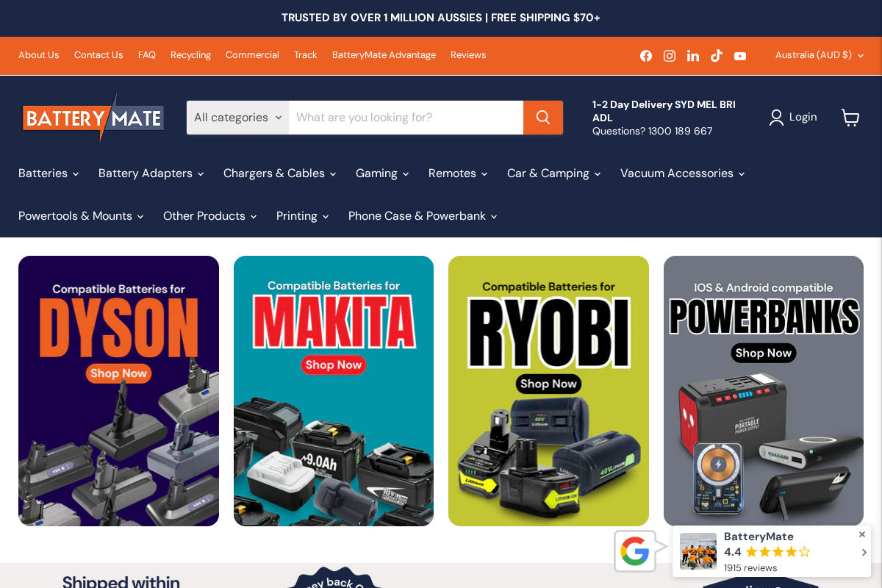
Task: Open the shopping cart
Action: point(850,118)
